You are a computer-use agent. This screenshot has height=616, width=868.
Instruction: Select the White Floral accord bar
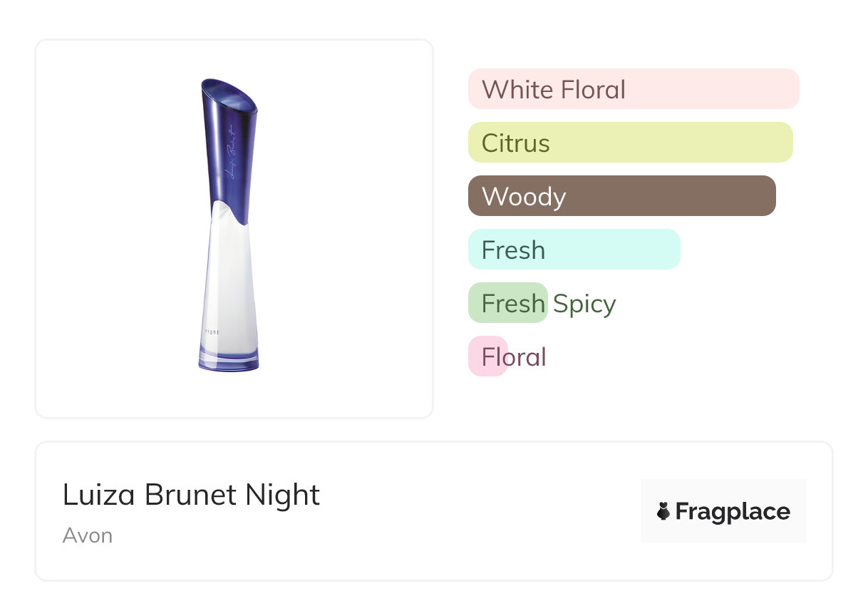point(634,89)
